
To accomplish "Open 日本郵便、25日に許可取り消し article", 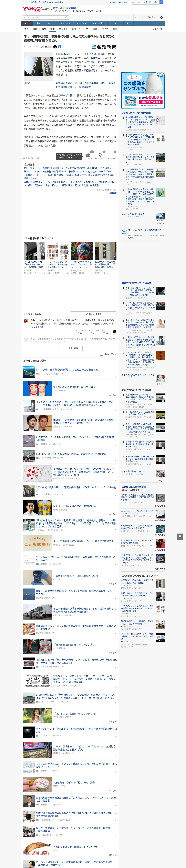I will point(71,454).
